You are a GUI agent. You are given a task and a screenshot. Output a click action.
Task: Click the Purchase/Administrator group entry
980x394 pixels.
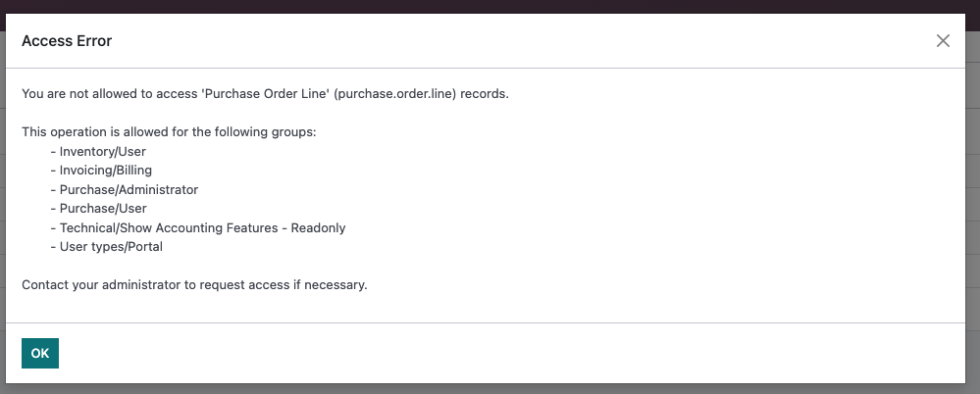[129, 189]
